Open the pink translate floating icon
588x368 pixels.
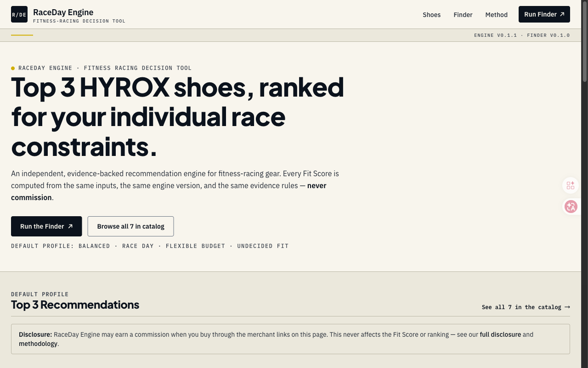coord(571,207)
